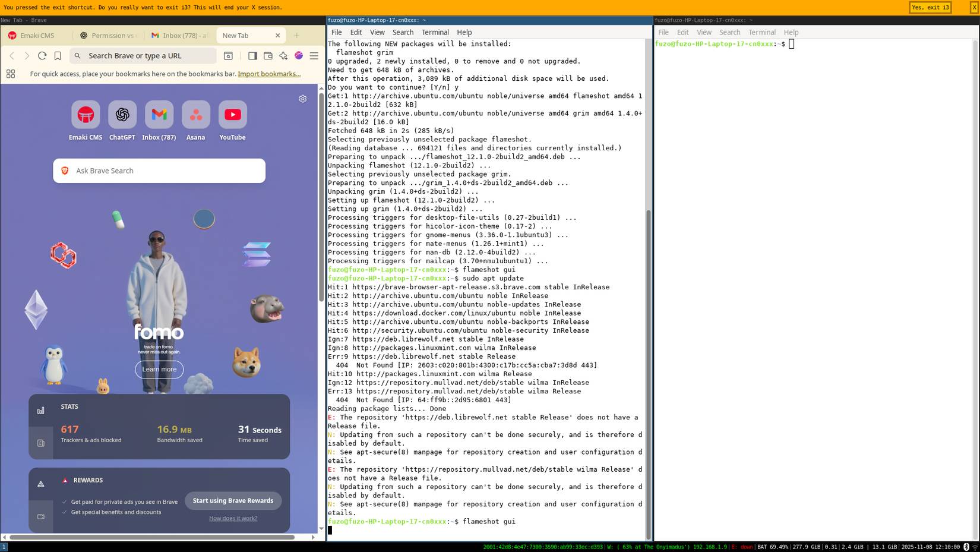Open Leo AI via the sparkle icon
Screen dimensions: 980x552
coord(283,55)
